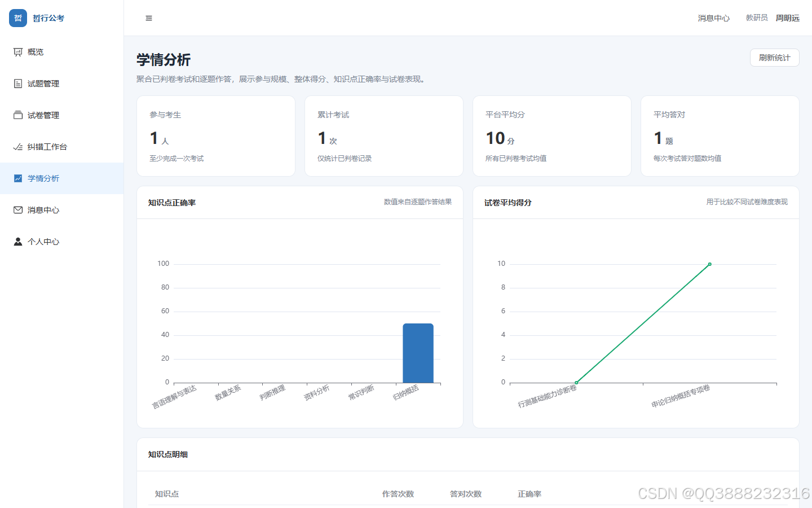This screenshot has height=508, width=812.
Task: Click the 哲行公考 logo icon
Action: [x=18, y=18]
